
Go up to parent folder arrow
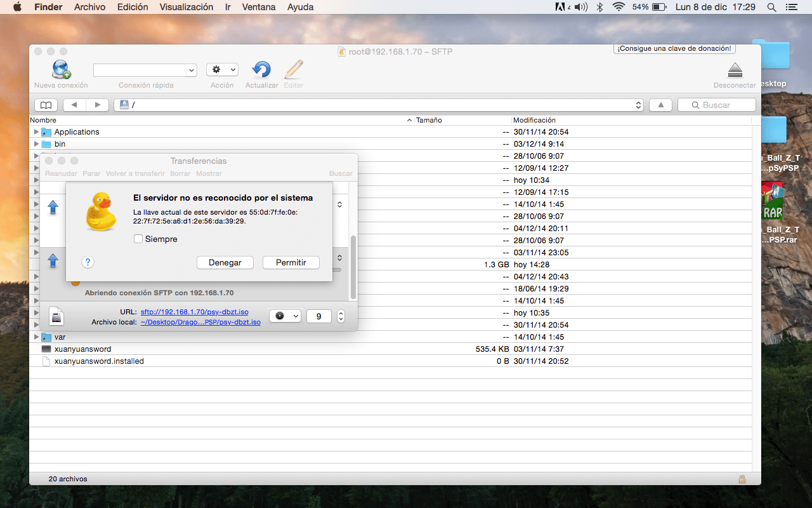pos(660,105)
